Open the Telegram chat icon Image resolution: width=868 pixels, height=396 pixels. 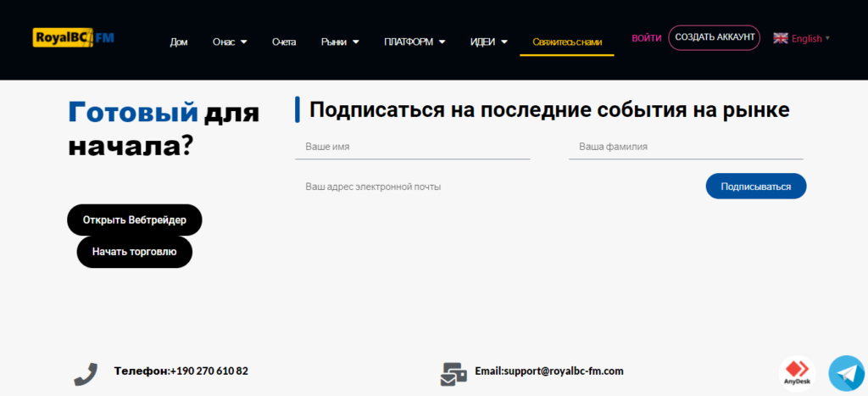pos(847,373)
